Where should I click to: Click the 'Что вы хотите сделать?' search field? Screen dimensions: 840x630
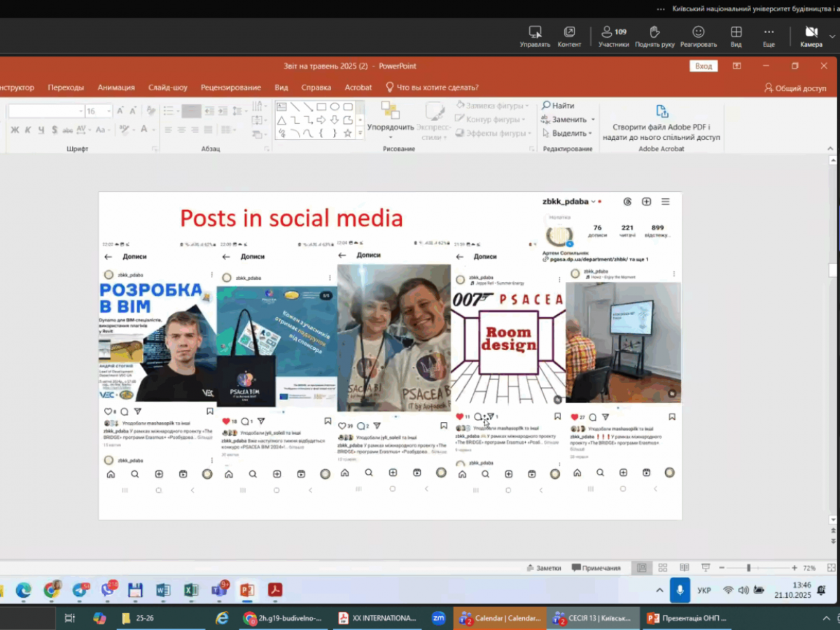[x=437, y=87]
